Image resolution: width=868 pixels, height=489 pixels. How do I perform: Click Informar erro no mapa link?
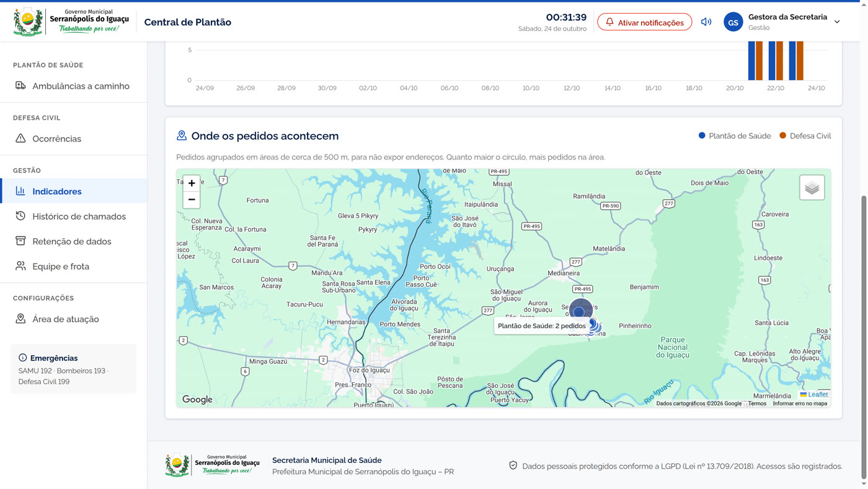tap(800, 403)
